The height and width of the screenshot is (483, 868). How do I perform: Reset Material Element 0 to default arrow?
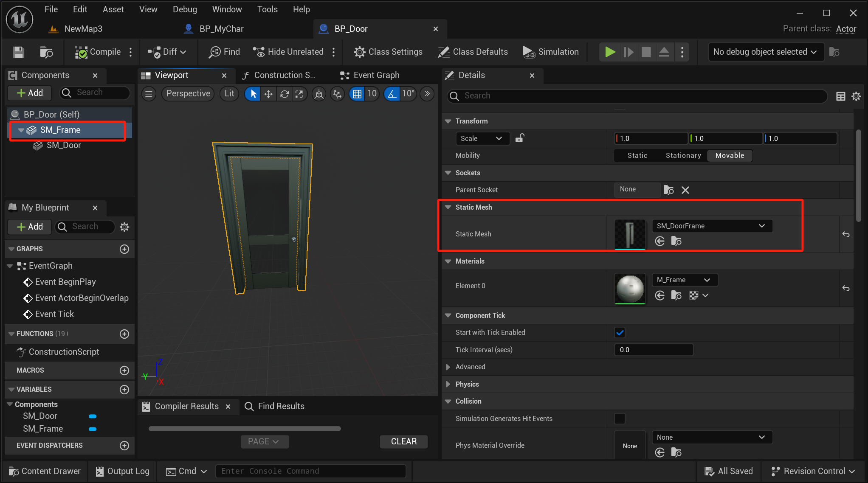[x=845, y=288]
